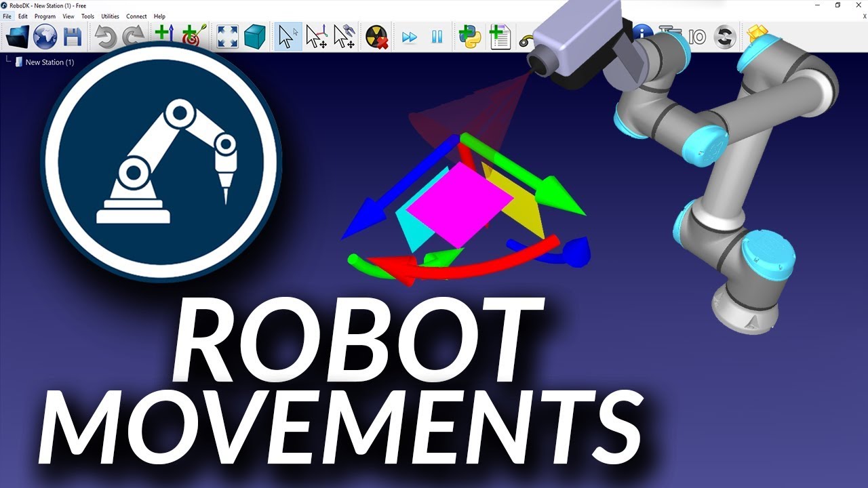Screen dimensions: 868x488
Task: Select the arrow selection tool
Action: pos(288,37)
